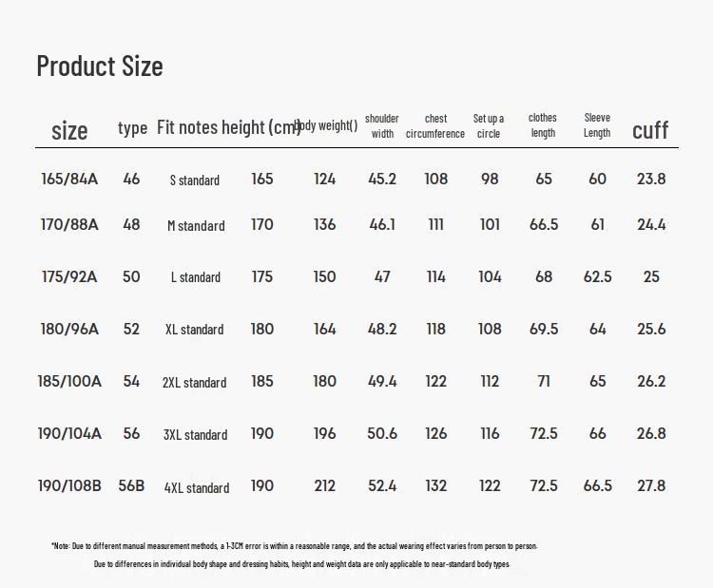Viewport: 713px width, 588px height.
Task: Select the 170/88A size row label
Action: (69, 225)
